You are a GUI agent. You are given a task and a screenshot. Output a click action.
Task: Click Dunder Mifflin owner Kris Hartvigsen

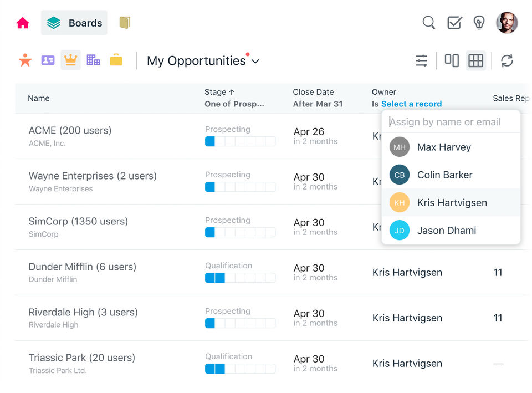[407, 273]
